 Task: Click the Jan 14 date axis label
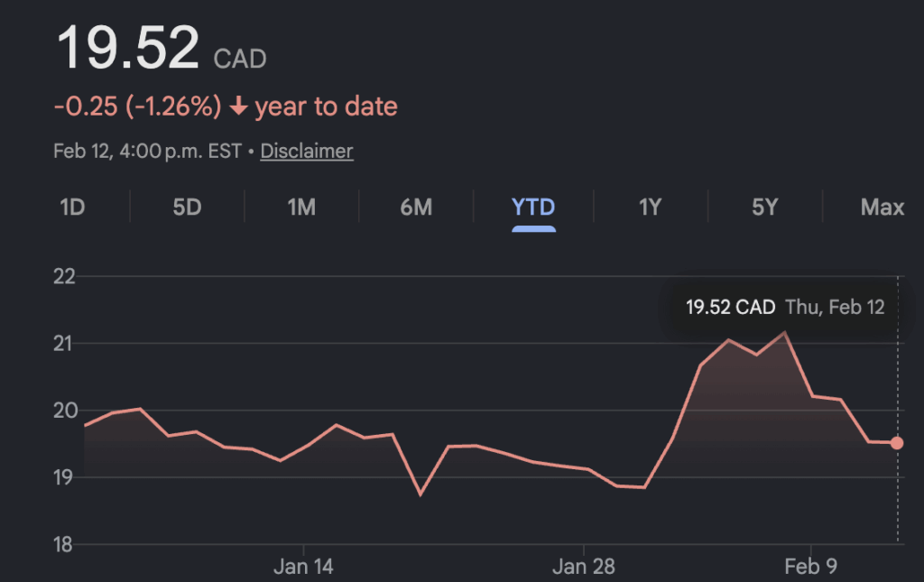[x=304, y=567]
